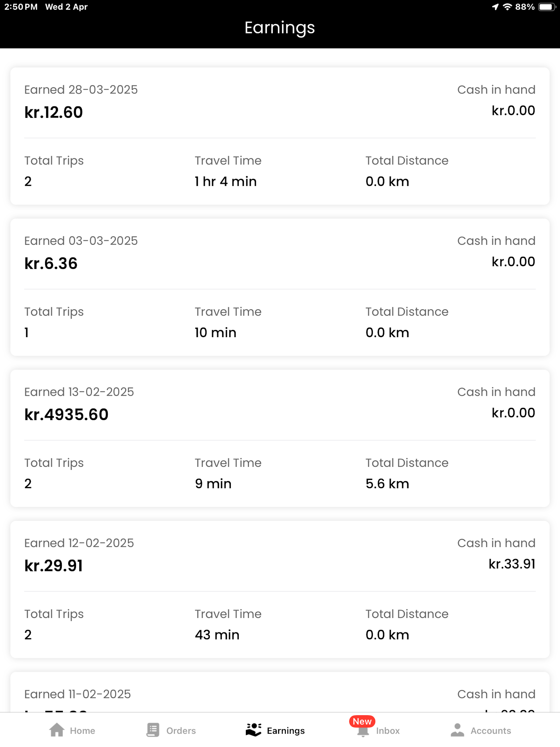Open the Earned 28-03-2025 card

point(280,136)
